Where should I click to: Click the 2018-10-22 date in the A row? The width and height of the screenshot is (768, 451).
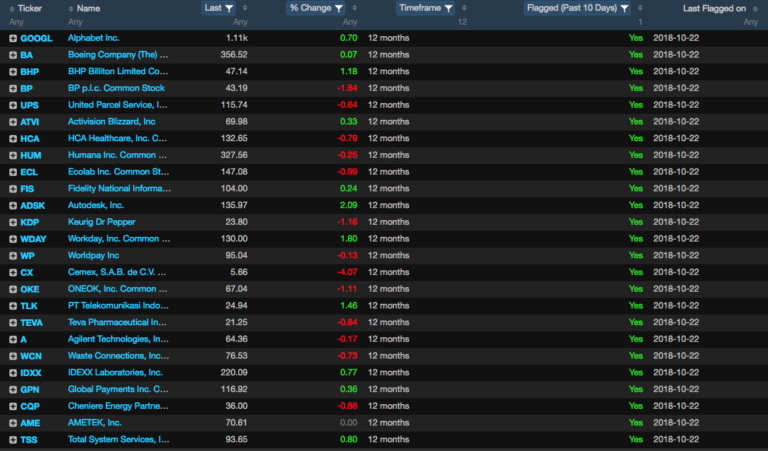[x=676, y=339]
